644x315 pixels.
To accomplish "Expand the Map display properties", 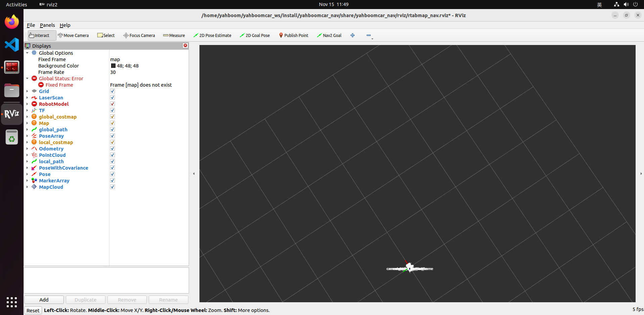I will click(x=27, y=123).
